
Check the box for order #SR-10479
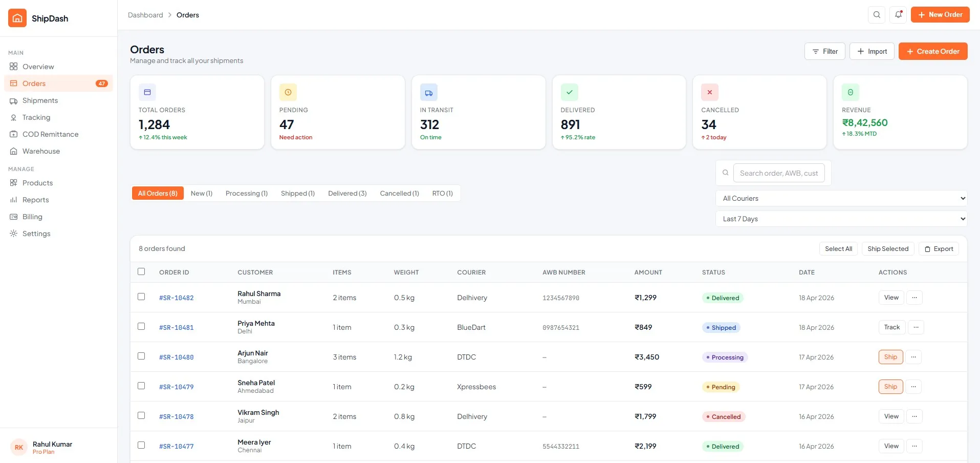pyautogui.click(x=141, y=386)
